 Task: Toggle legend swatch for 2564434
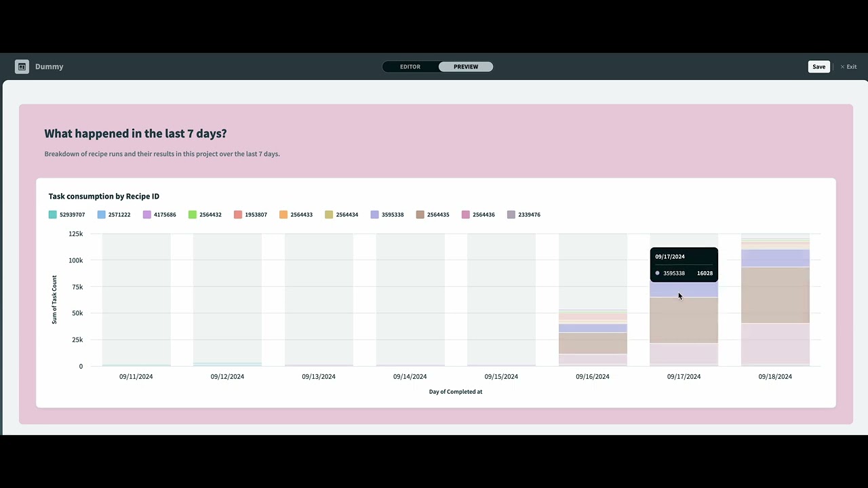pos(329,215)
